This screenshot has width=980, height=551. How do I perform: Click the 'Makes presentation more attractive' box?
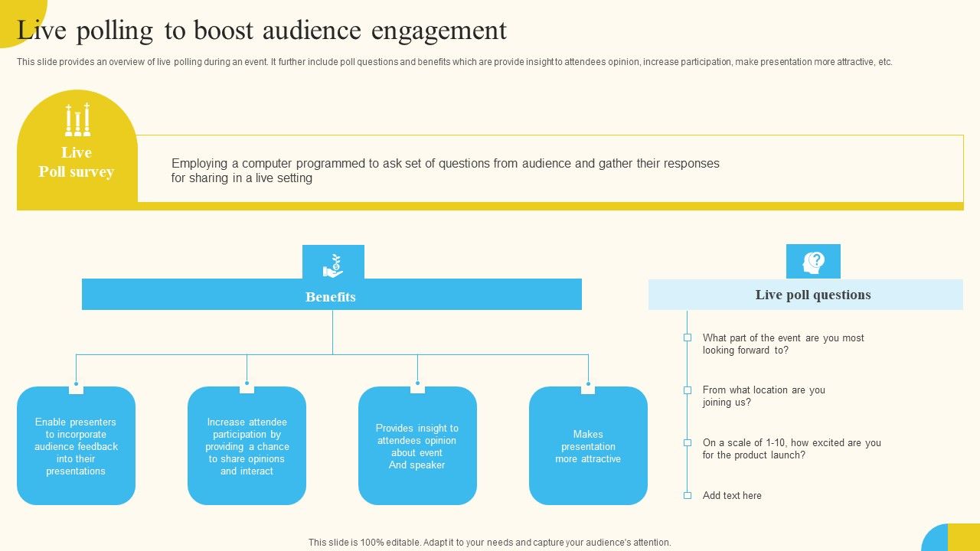588,446
